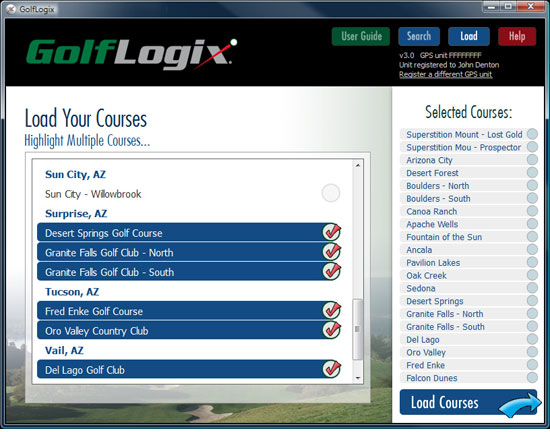Click circle icon beside Falcon Dunes
Image resolution: width=550 pixels, height=432 pixels.
(x=532, y=378)
